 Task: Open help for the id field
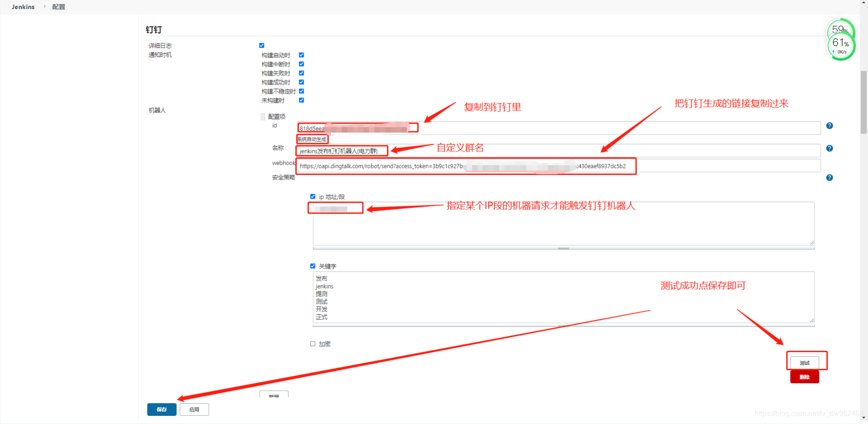(830, 126)
